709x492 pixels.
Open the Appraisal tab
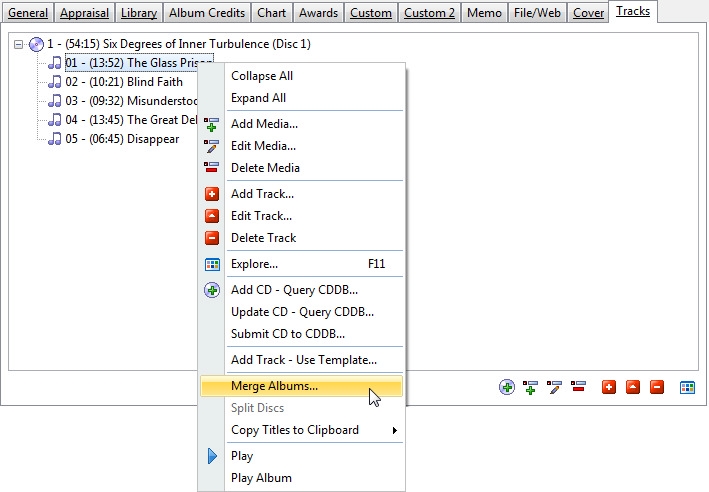tap(84, 13)
